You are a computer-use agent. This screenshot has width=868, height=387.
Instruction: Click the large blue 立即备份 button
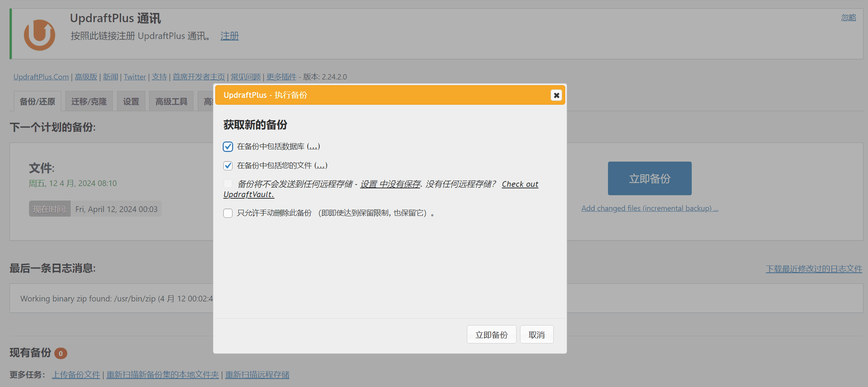(649, 178)
